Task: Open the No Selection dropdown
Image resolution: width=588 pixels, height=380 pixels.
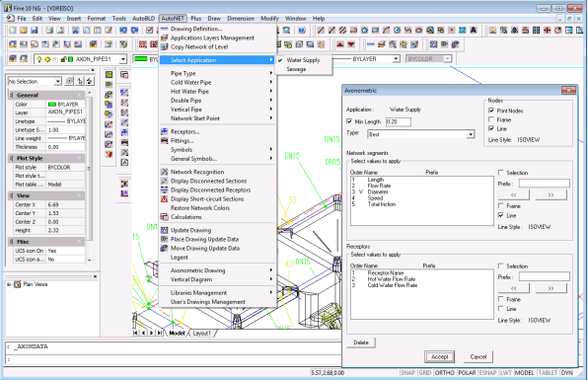Action: (x=57, y=81)
